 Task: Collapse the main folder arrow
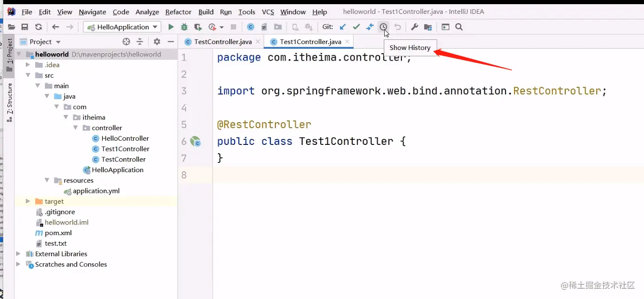38,86
